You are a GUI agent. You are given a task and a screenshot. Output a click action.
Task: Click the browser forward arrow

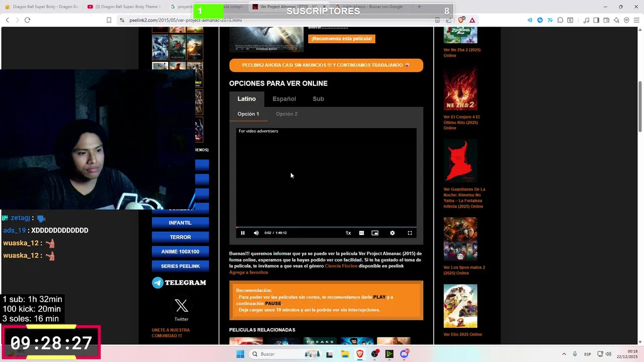17,20
